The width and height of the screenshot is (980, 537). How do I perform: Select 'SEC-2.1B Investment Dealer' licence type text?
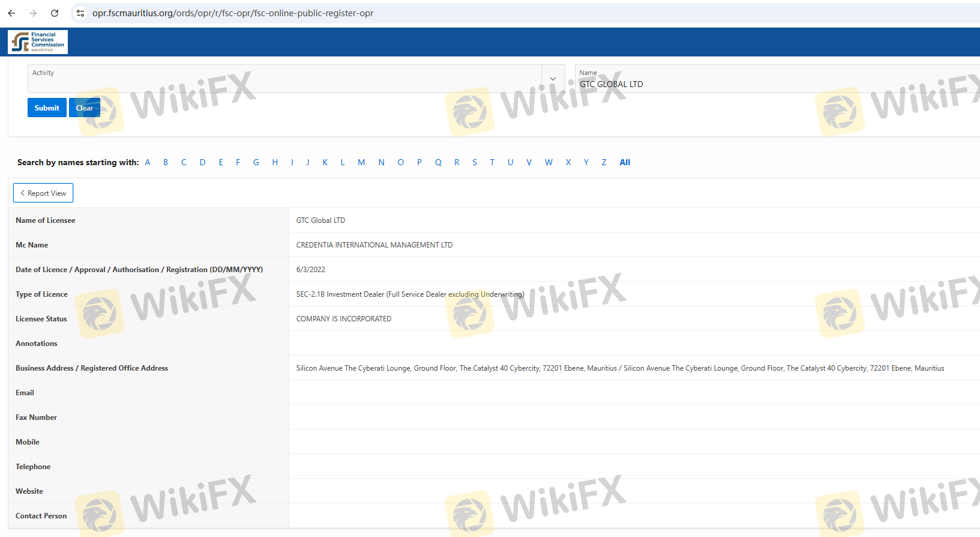pyautogui.click(x=410, y=294)
